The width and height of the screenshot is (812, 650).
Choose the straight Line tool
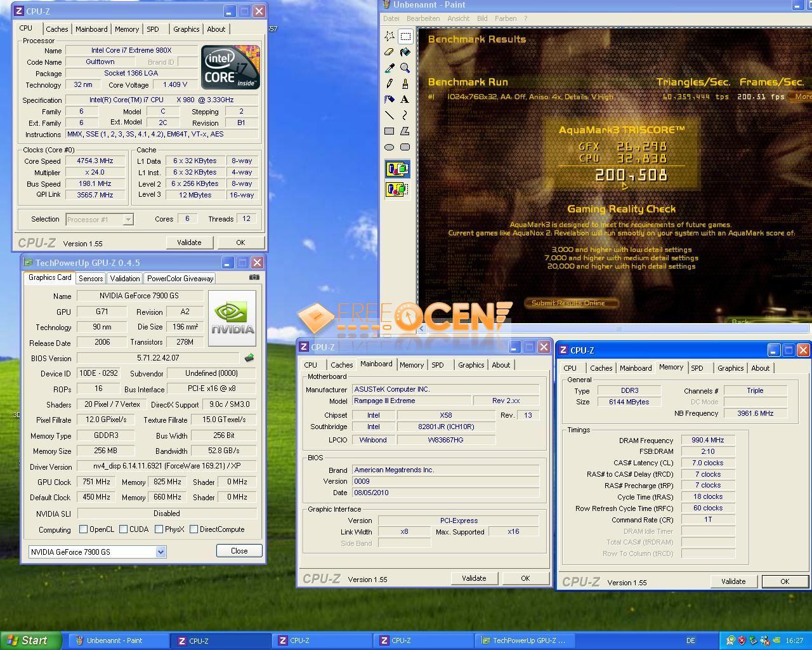(x=390, y=115)
